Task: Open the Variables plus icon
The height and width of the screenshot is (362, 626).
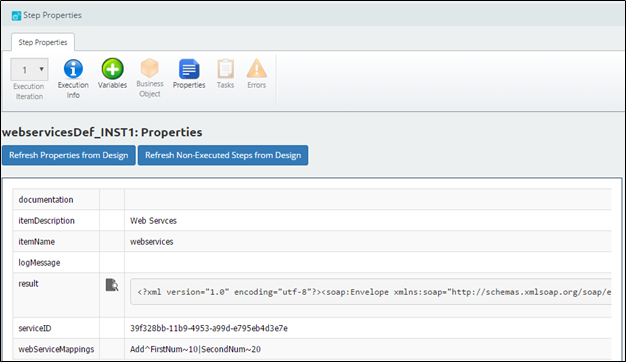Action: point(112,69)
